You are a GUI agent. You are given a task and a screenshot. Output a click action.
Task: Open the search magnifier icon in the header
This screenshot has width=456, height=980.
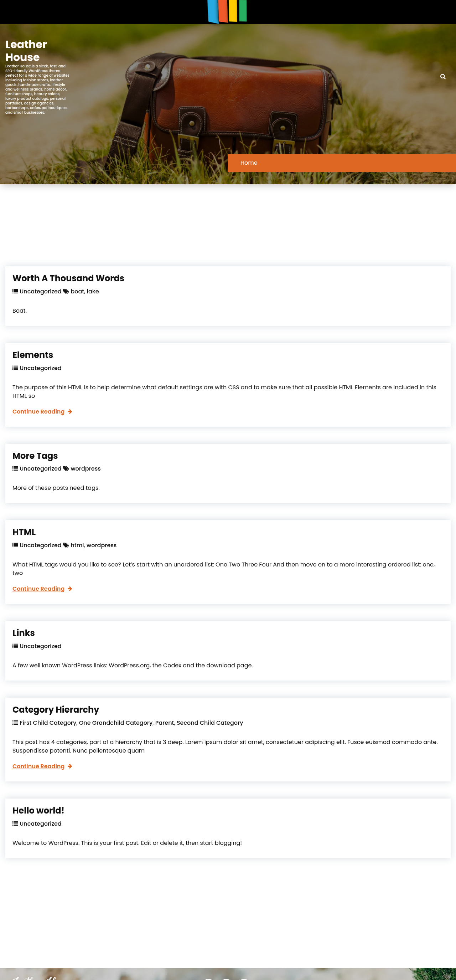tap(443, 76)
